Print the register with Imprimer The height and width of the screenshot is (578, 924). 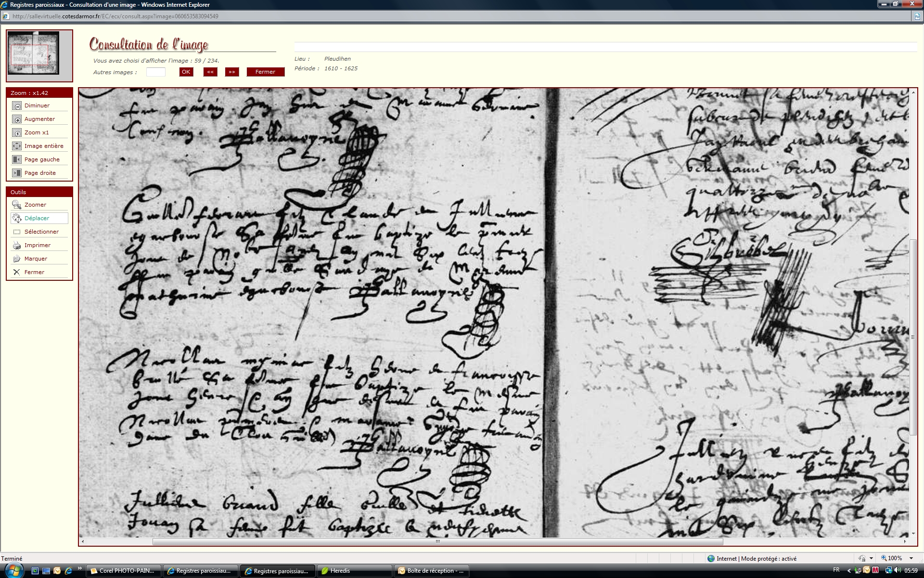tap(17, 245)
